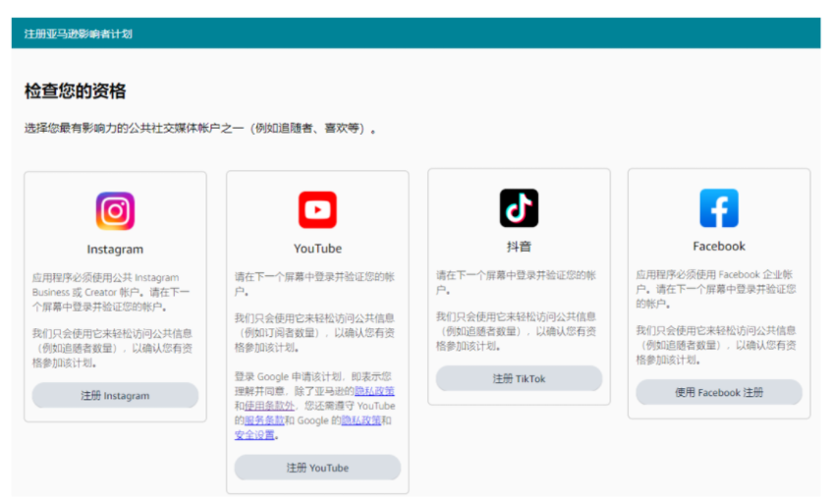Click the 使用 Facebook 注册 button
Viewport: 831px width, 504px height.
coord(719,392)
